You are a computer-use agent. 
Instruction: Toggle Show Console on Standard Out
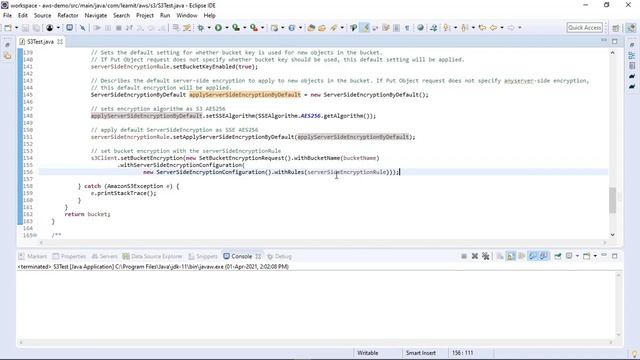(533, 256)
